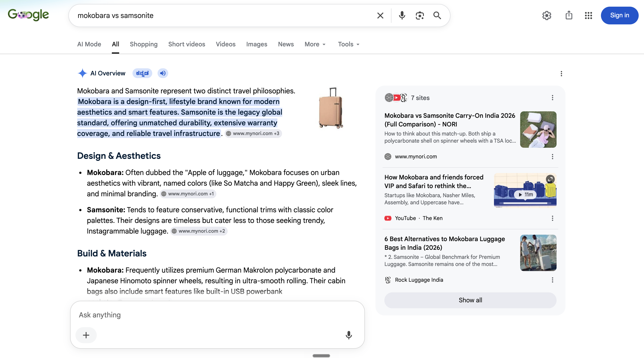644x358 pixels.
Task: Open options menu for YouTube The Ken result
Action: (x=552, y=218)
